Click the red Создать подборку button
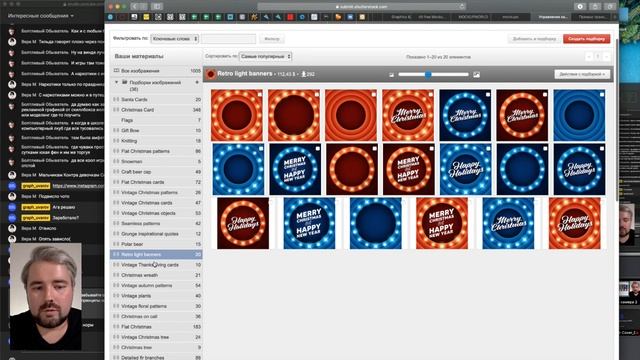This screenshot has width=640, height=360. [587, 39]
